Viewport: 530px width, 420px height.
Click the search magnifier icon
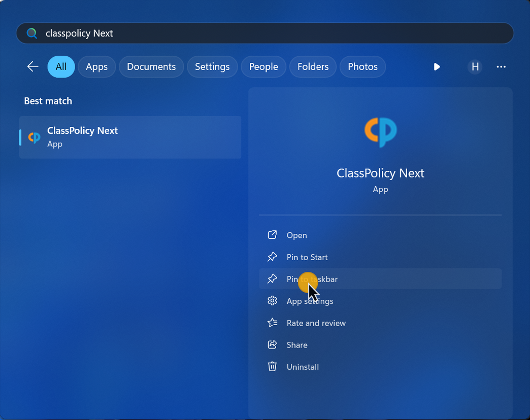point(32,33)
